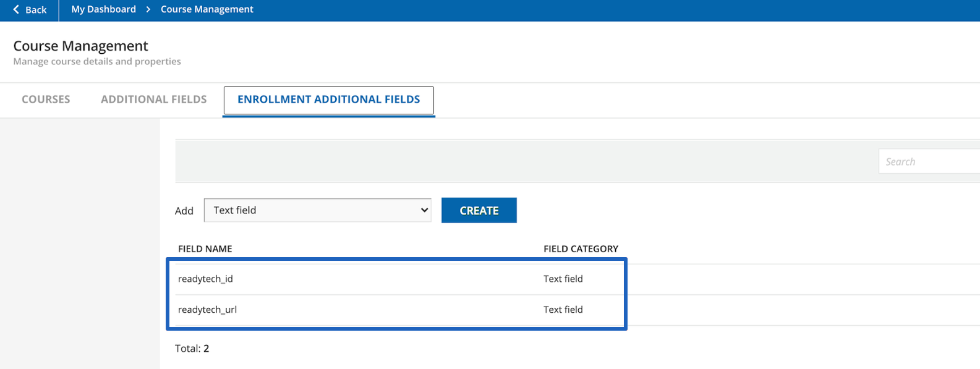Open the ENROLLMENT ADDITIONAL FIELDS tab
980x369 pixels.
tap(328, 100)
